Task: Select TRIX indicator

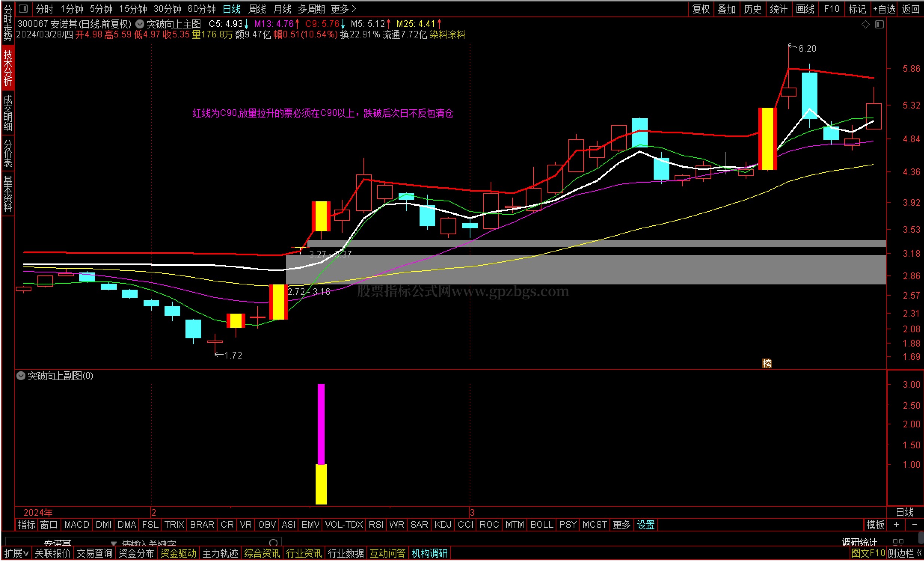Action: [x=174, y=525]
